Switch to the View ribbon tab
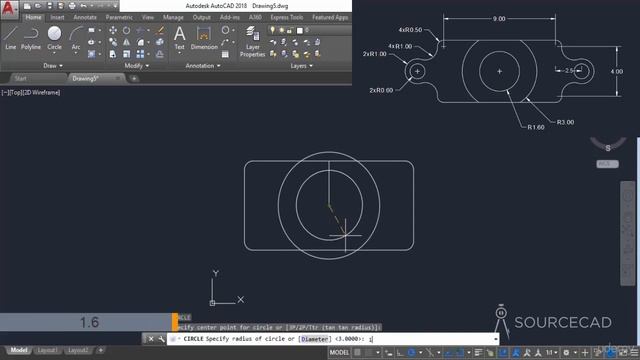Viewport: 640px width, 360px height. click(148, 17)
